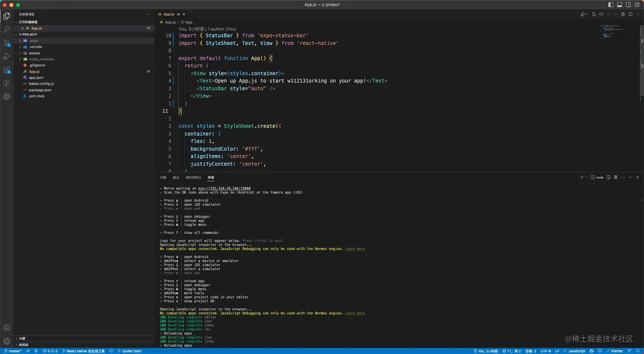Click the master branch in status bar
Image resolution: width=644 pixels, height=354 pixels.
coord(13,351)
